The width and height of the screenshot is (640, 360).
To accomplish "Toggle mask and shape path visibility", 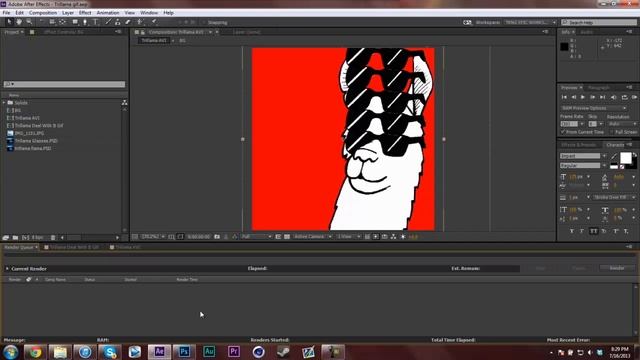I will (180, 237).
